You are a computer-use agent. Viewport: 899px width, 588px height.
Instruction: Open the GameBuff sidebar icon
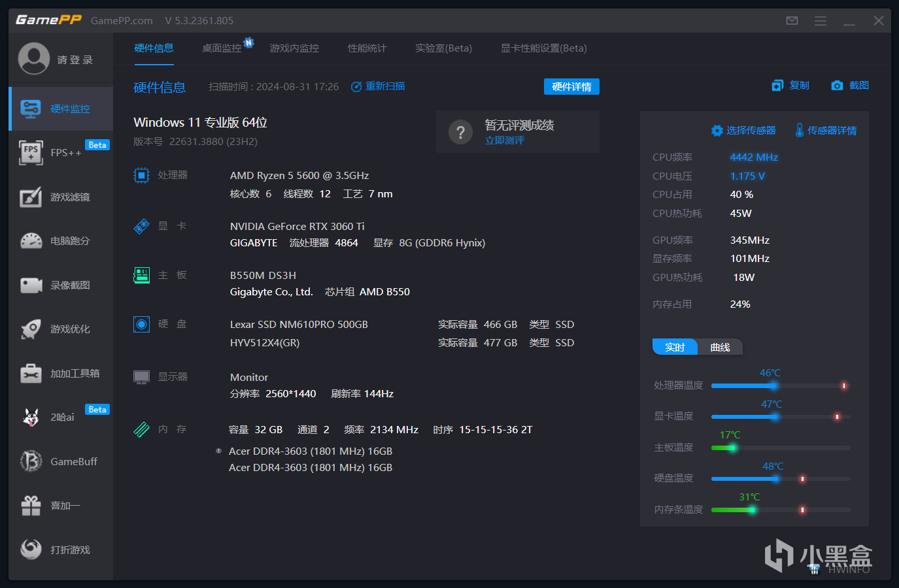(31, 461)
